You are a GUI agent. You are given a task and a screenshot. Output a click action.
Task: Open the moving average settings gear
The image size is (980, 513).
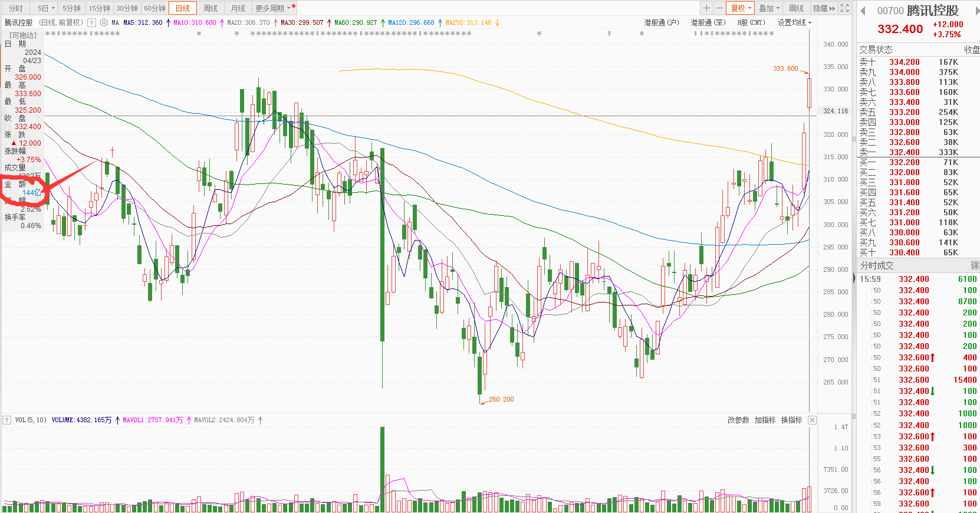point(104,22)
